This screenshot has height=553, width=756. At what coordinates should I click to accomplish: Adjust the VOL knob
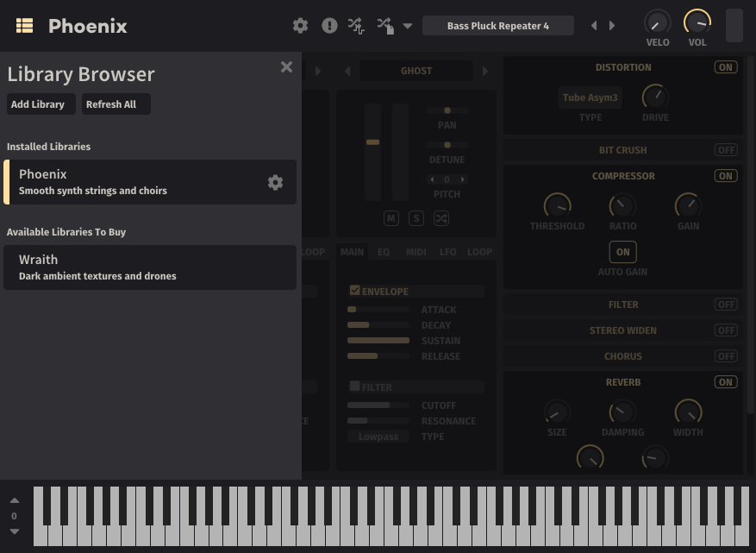click(697, 22)
